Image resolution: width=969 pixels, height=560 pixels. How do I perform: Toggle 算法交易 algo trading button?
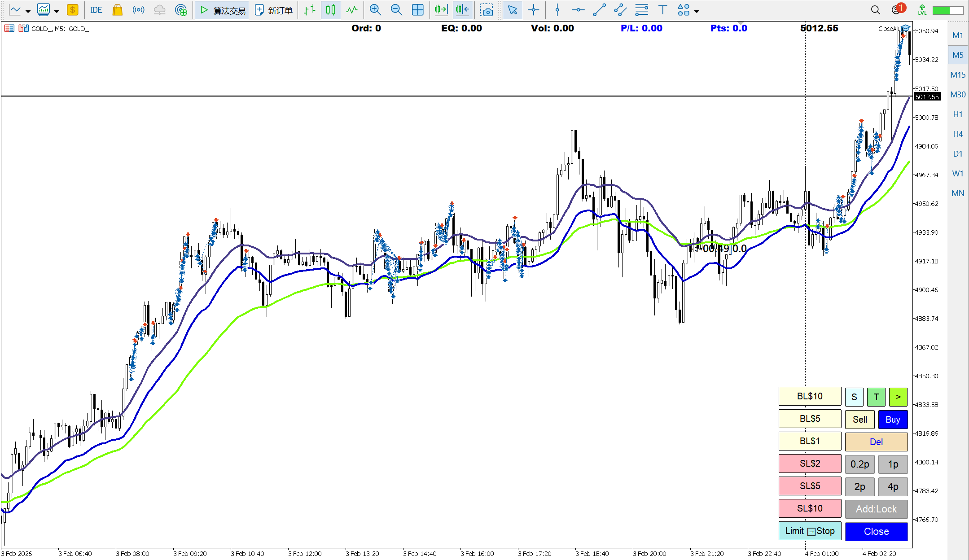[x=223, y=10]
